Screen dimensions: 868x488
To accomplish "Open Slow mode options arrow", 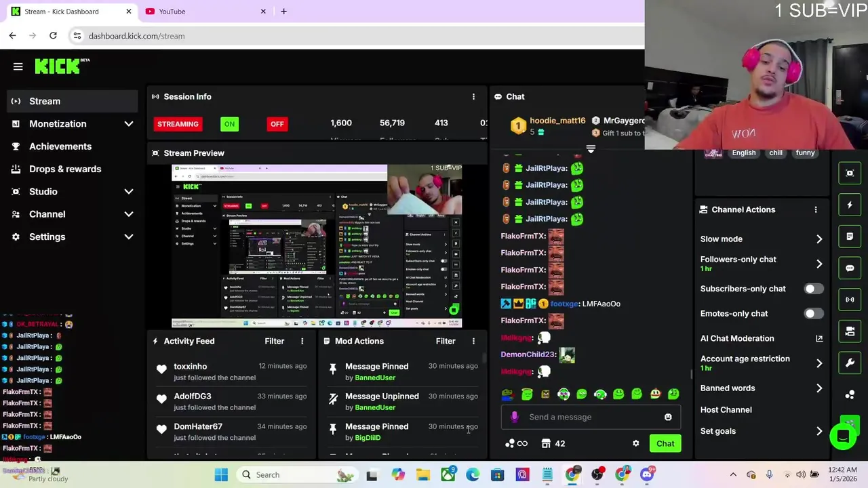I will (819, 239).
